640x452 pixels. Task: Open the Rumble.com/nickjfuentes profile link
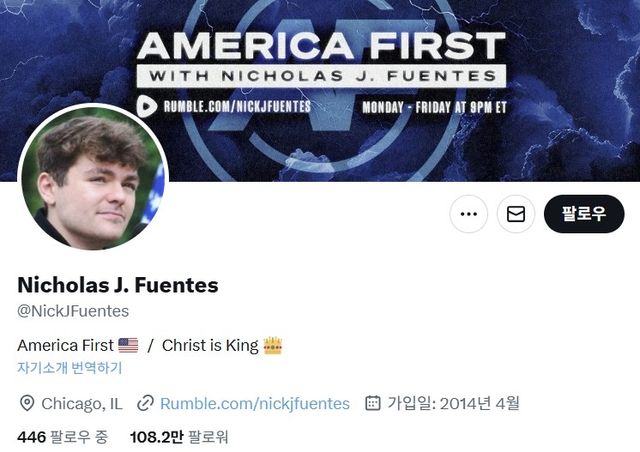tap(255, 403)
